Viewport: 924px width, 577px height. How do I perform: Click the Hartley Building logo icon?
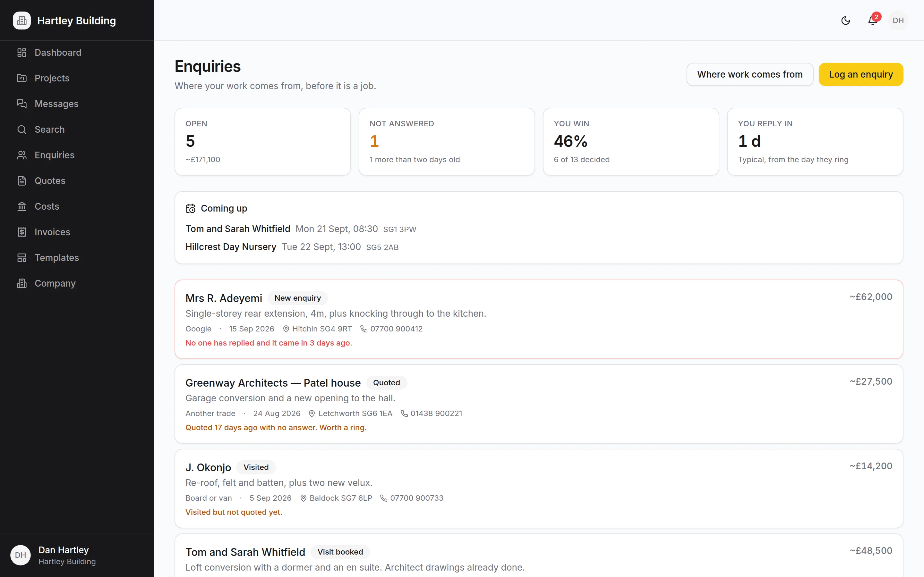click(22, 21)
